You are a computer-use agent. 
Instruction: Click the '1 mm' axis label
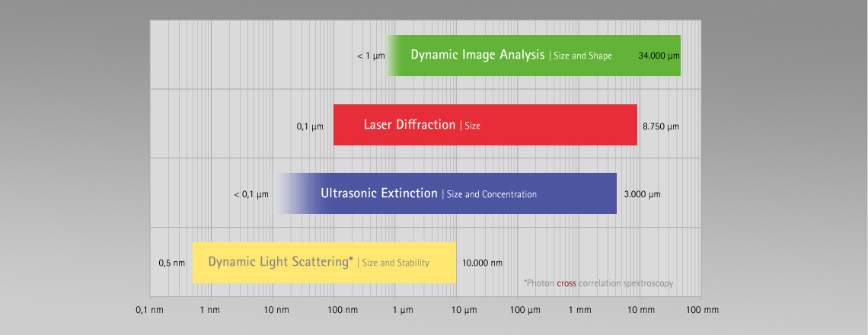(x=579, y=310)
